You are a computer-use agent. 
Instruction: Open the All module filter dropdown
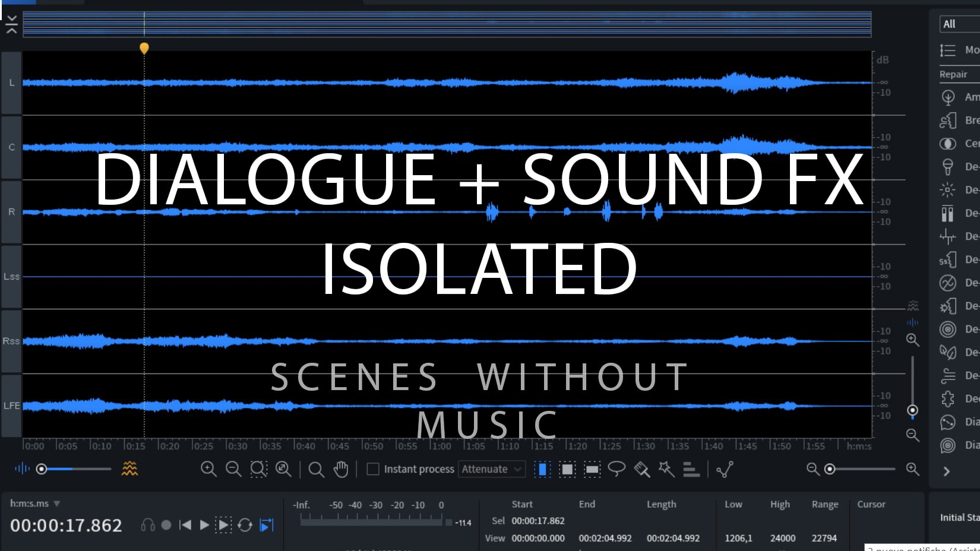point(960,24)
